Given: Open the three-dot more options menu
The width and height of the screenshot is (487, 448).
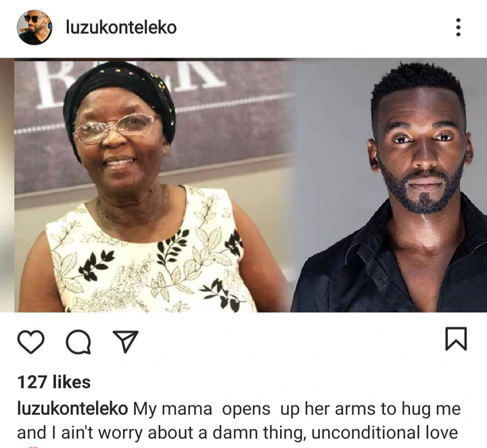Looking at the screenshot, I should [458, 27].
